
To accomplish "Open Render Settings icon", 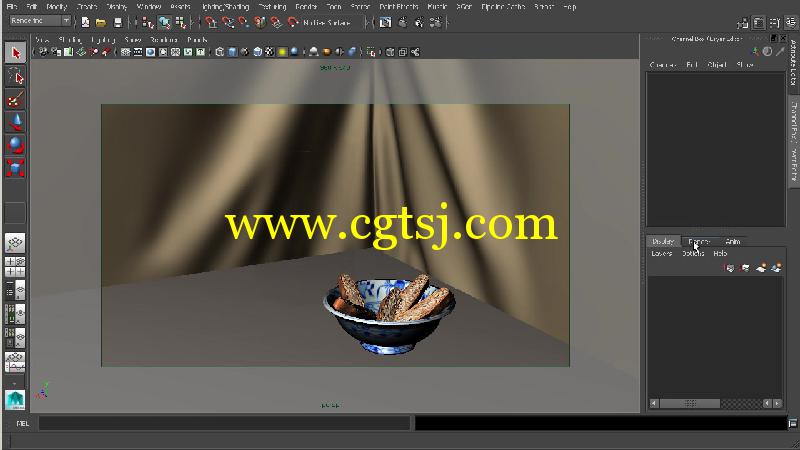I will tap(436, 22).
